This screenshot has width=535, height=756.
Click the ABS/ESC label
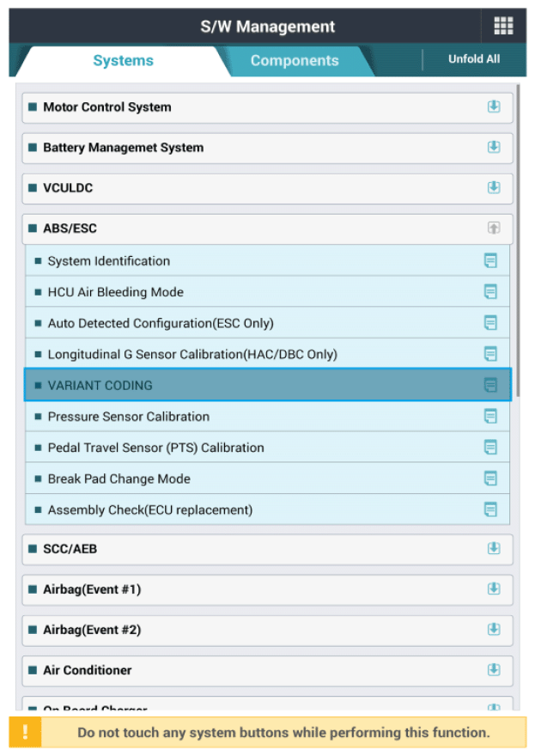70,228
